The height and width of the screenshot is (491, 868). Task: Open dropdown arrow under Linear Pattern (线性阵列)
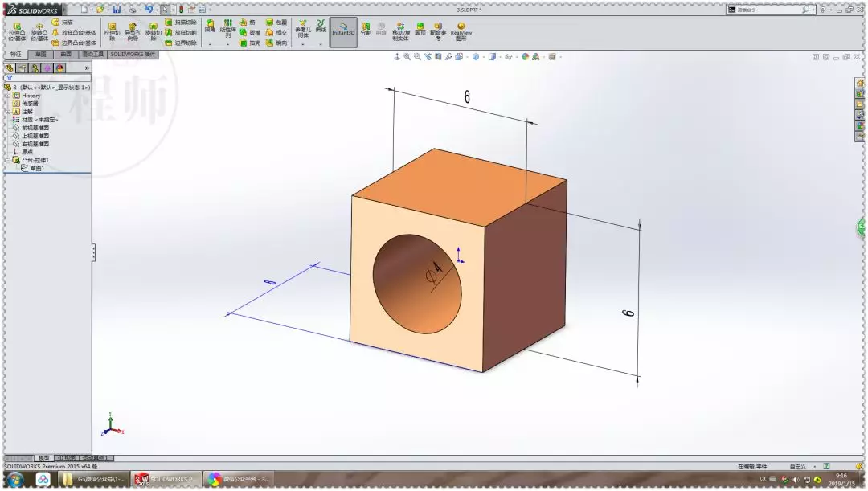click(x=227, y=44)
